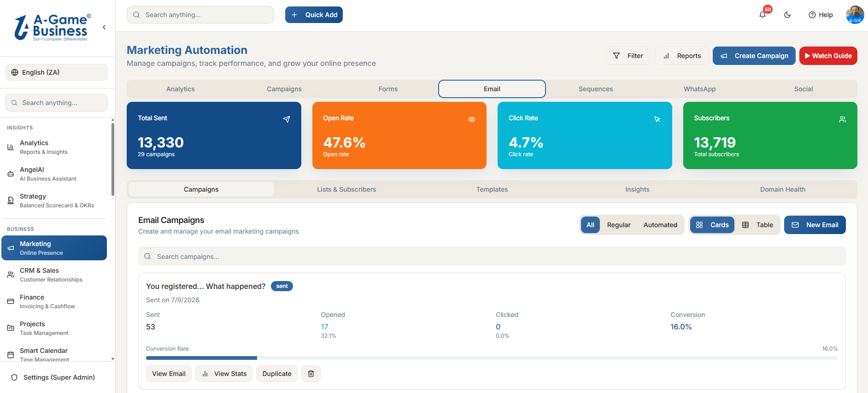Open Finance Invoicing & Cashflow
The width and height of the screenshot is (868, 393).
coord(54,301)
